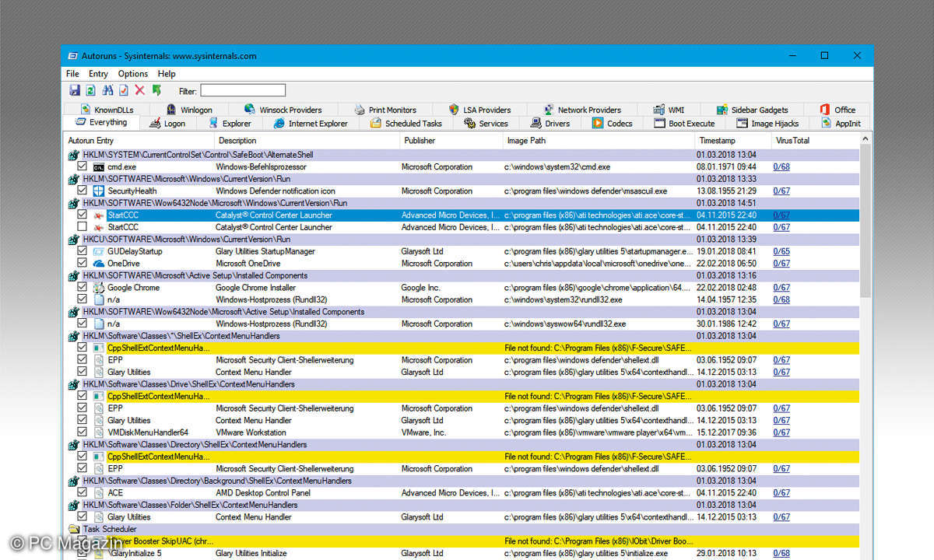Open Find with the binoculars icon
The width and height of the screenshot is (934, 560).
point(108,90)
